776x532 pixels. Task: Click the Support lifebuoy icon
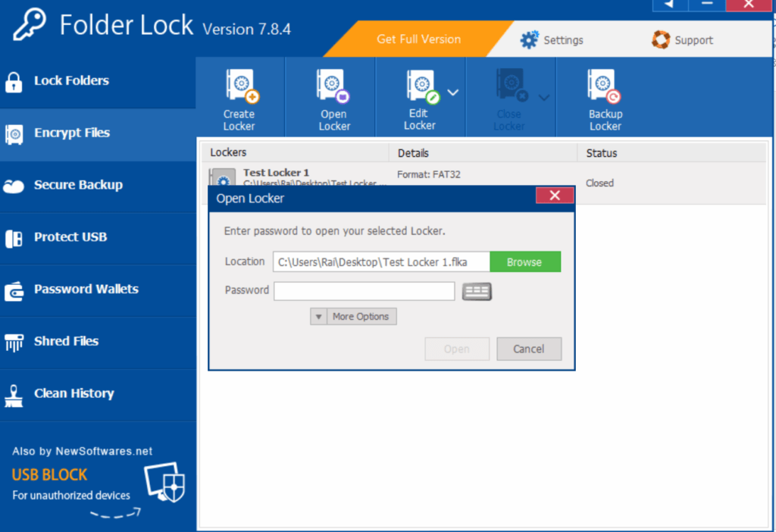tap(661, 39)
